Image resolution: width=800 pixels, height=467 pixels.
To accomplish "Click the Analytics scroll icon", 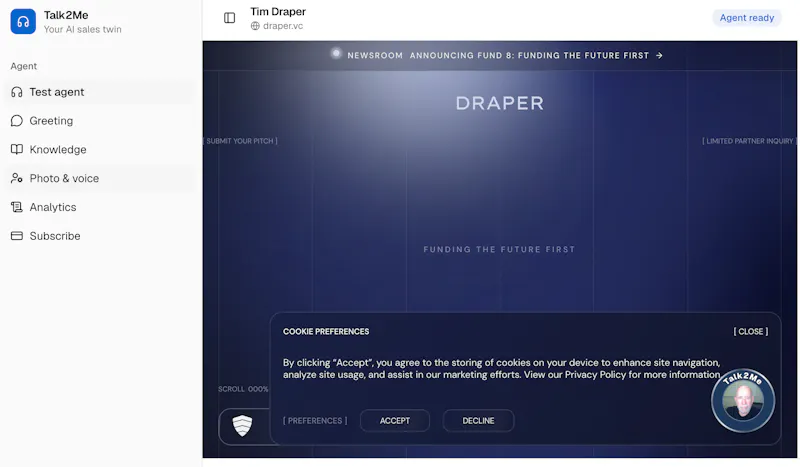I will click(x=17, y=207).
